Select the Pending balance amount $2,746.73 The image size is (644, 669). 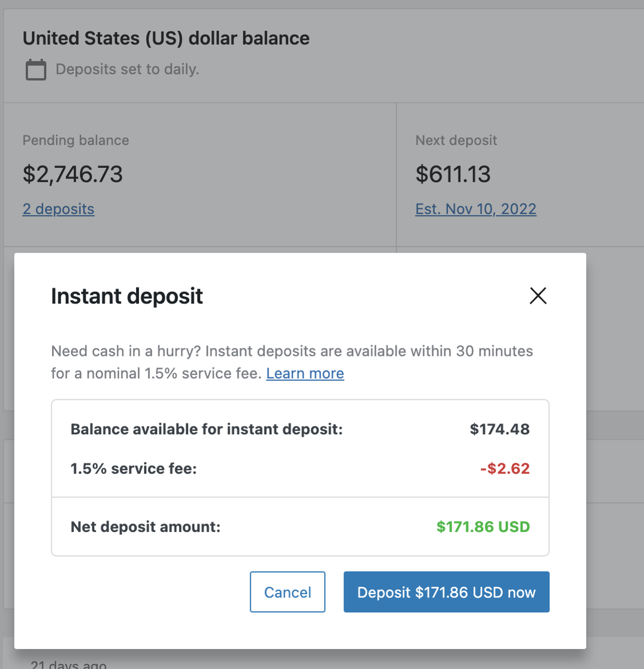point(73,174)
